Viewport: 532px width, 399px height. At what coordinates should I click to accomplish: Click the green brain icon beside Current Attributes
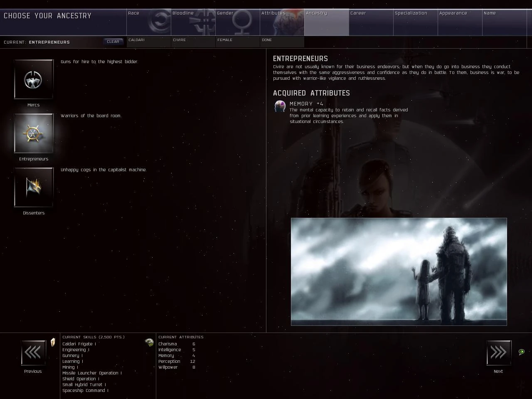pyautogui.click(x=149, y=342)
